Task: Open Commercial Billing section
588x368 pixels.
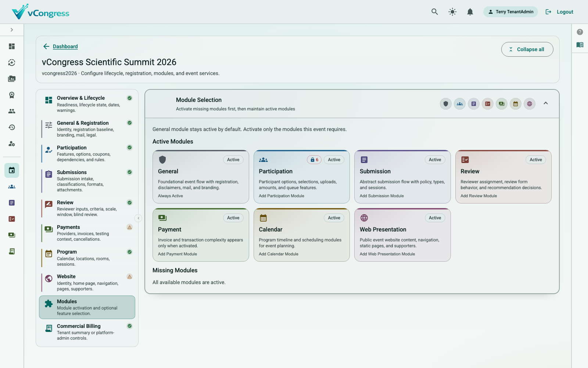Action: [87, 332]
